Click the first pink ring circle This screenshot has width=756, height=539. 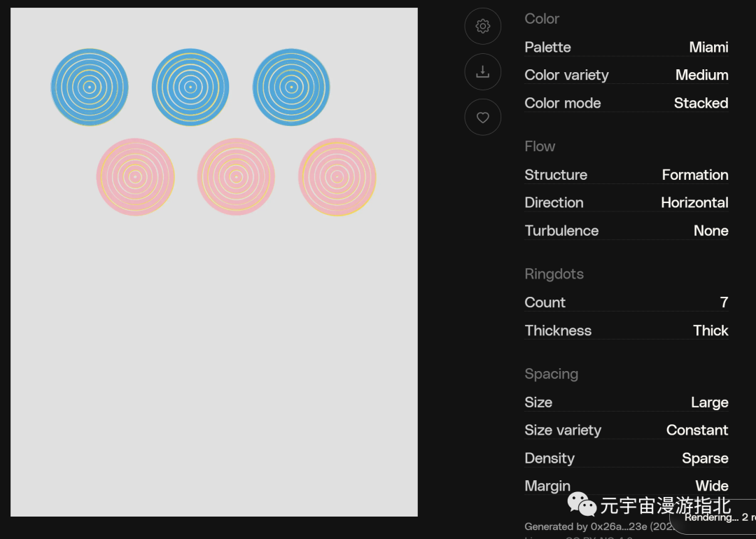(x=136, y=177)
